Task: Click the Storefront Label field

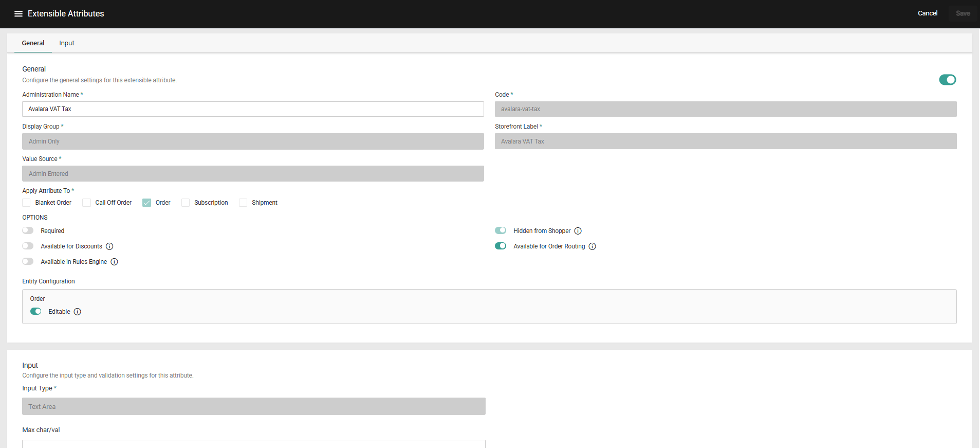Action: (x=726, y=141)
